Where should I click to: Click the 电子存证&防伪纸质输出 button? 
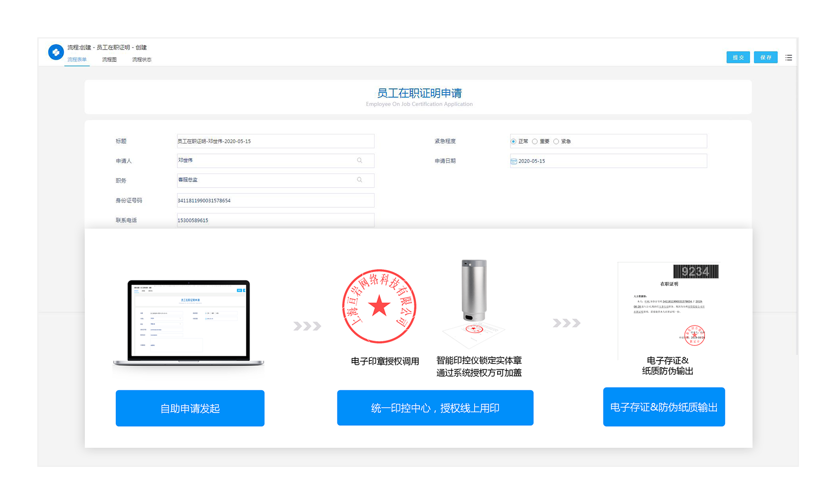(664, 407)
